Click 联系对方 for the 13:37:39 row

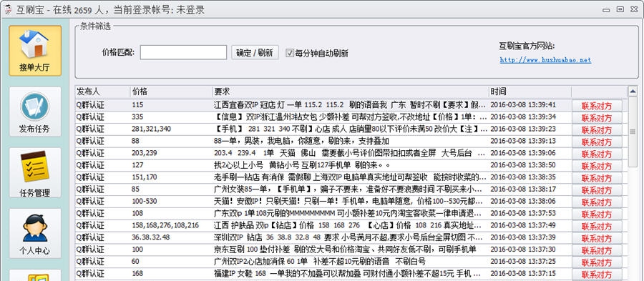click(597, 238)
